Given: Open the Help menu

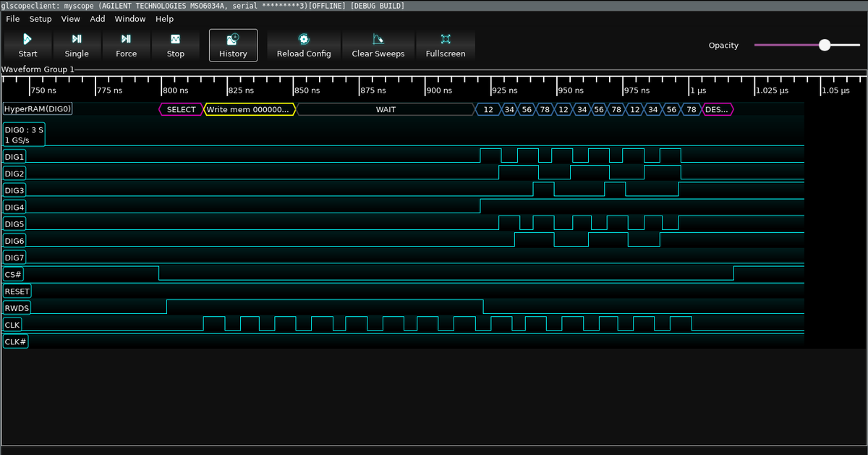Looking at the screenshot, I should click(x=164, y=19).
